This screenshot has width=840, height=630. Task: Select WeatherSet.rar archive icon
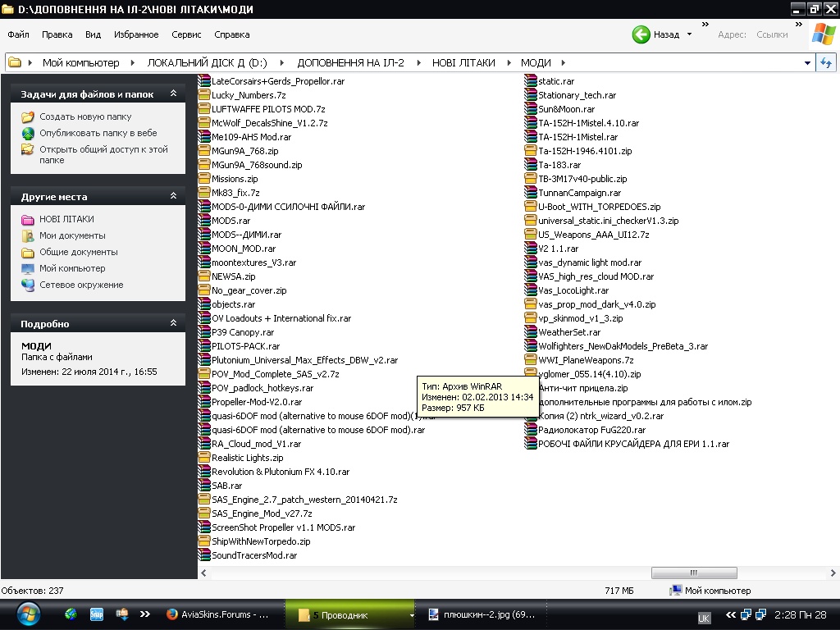[x=531, y=332]
